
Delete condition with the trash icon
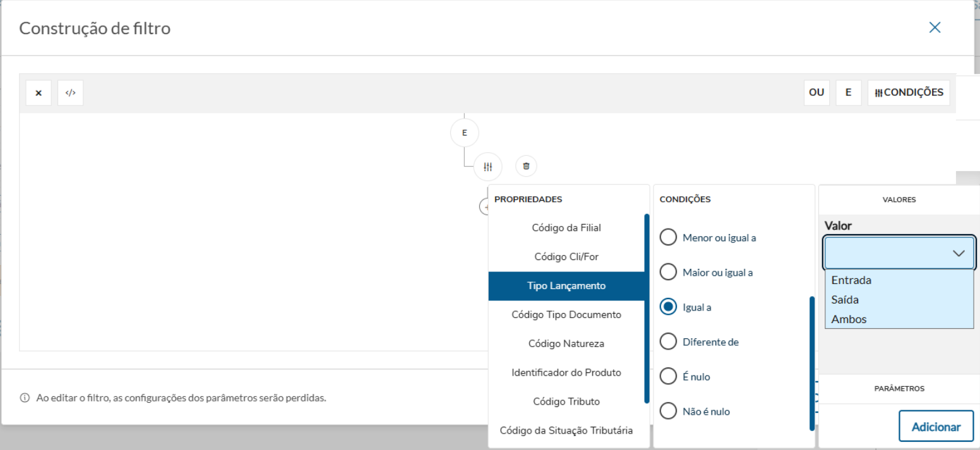(x=526, y=166)
